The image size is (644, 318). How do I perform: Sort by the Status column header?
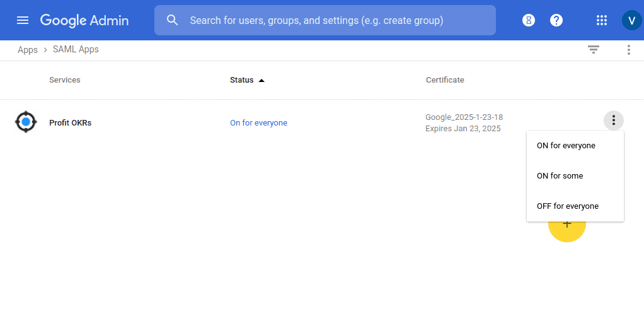(x=247, y=79)
